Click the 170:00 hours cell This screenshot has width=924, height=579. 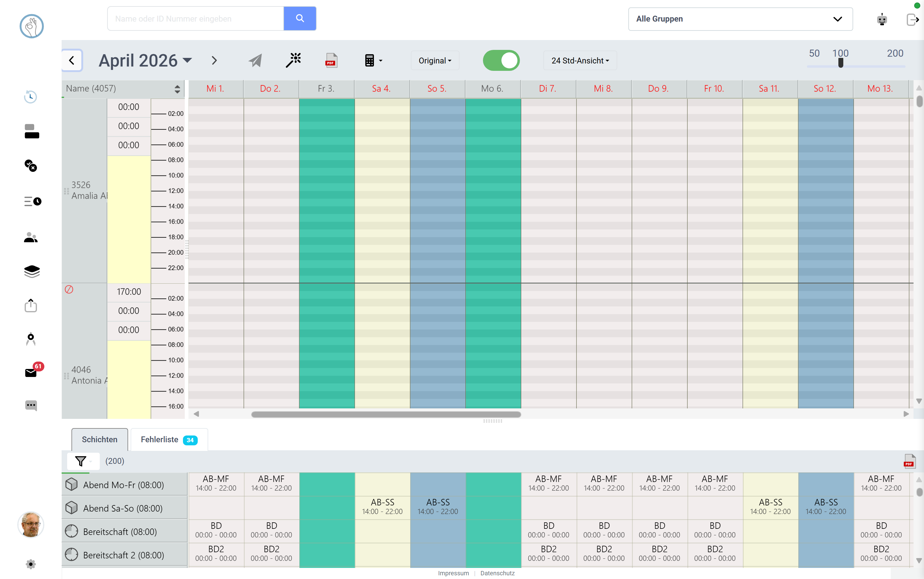129,292
